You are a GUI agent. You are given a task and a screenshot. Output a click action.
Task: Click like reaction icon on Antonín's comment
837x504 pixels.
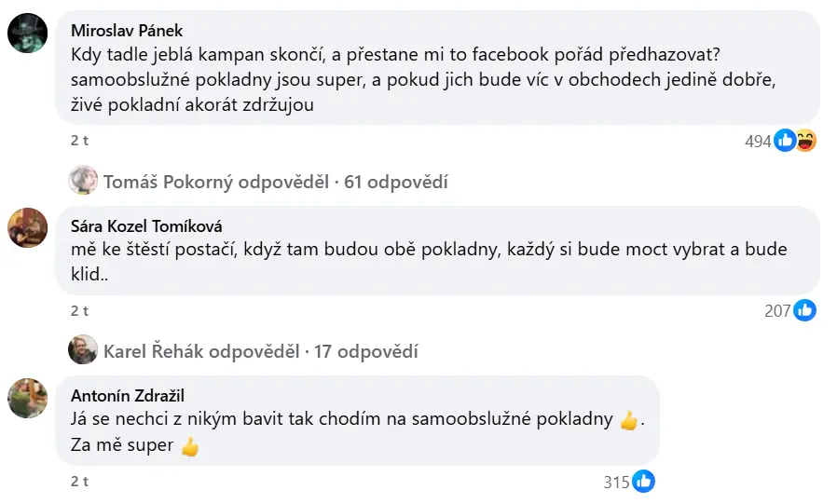(644, 482)
